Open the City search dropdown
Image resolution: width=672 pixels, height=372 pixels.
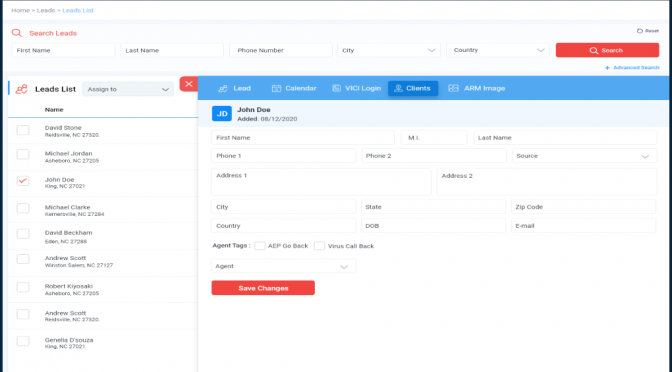coord(389,50)
